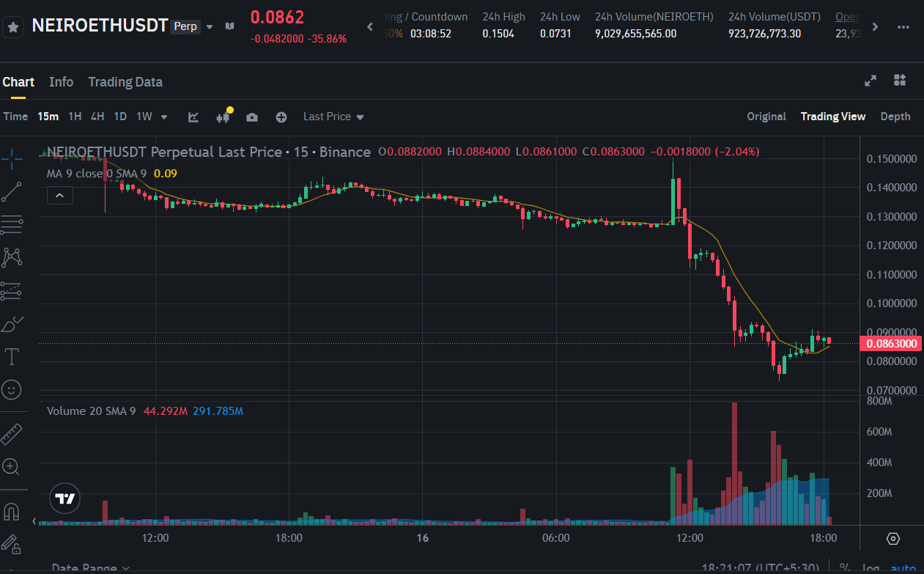924x574 pixels.
Task: Select the Measure ruler tool
Action: [x=13, y=433]
